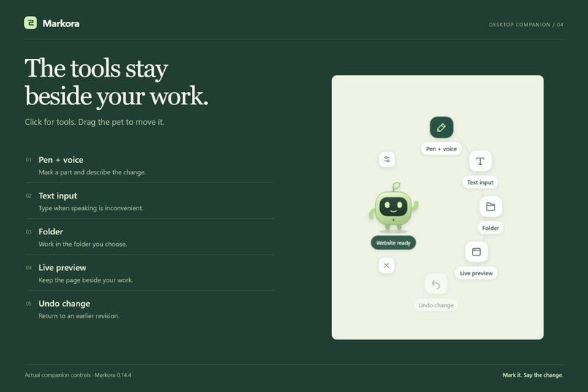The image size is (588, 392).
Task: Click the Text input label chip
Action: click(480, 182)
